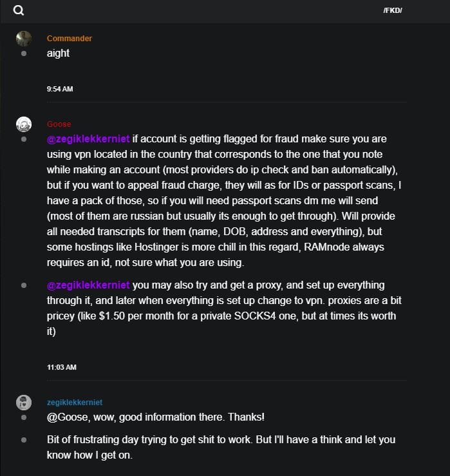Click the 11:03 AM timestamp
The image size is (450, 476).
(62, 367)
